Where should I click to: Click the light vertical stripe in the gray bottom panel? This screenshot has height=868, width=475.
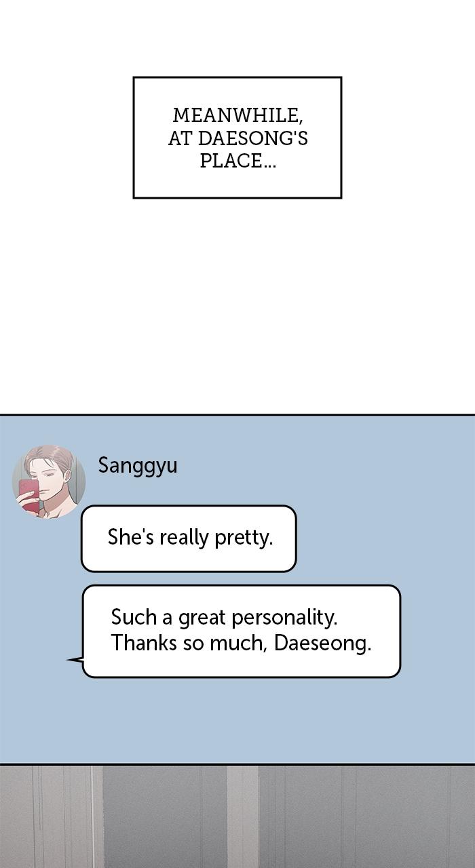(x=243, y=817)
